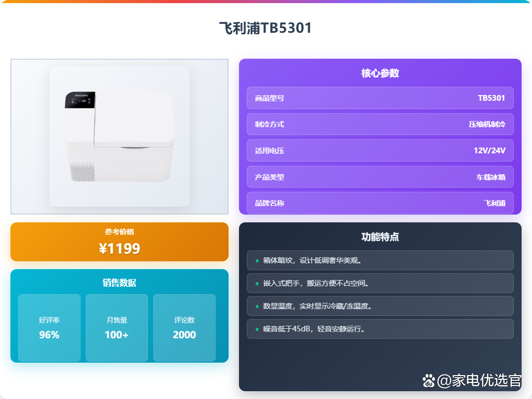Click the black control panel on fridge

coord(80,100)
